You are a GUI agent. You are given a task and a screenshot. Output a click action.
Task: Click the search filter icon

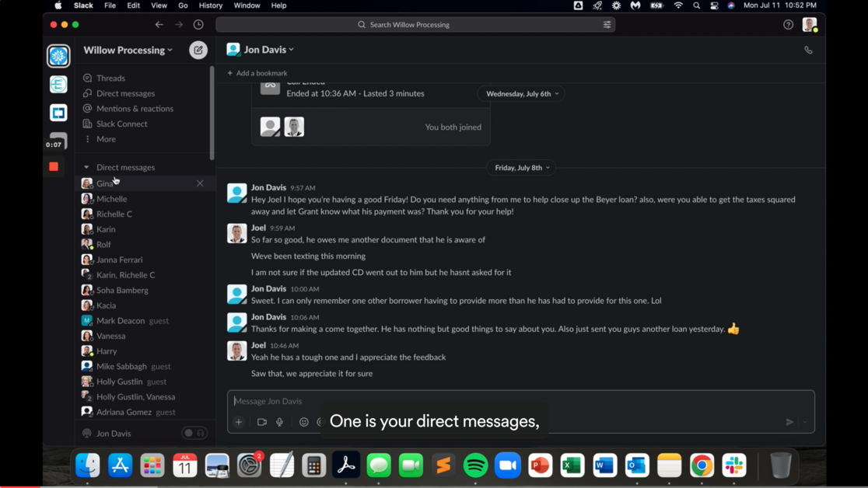click(607, 25)
